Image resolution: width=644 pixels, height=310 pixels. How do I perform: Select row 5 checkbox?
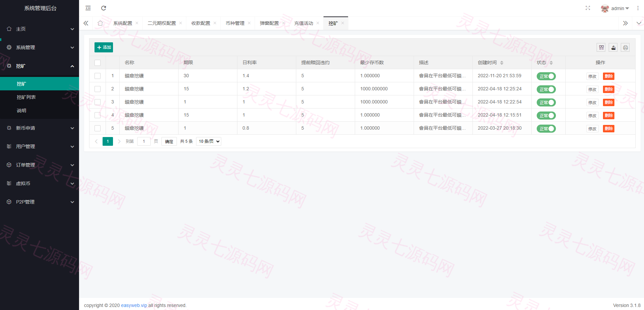click(98, 128)
